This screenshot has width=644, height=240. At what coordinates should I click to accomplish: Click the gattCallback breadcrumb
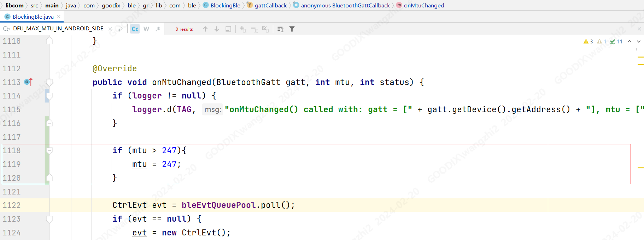pyautogui.click(x=270, y=5)
